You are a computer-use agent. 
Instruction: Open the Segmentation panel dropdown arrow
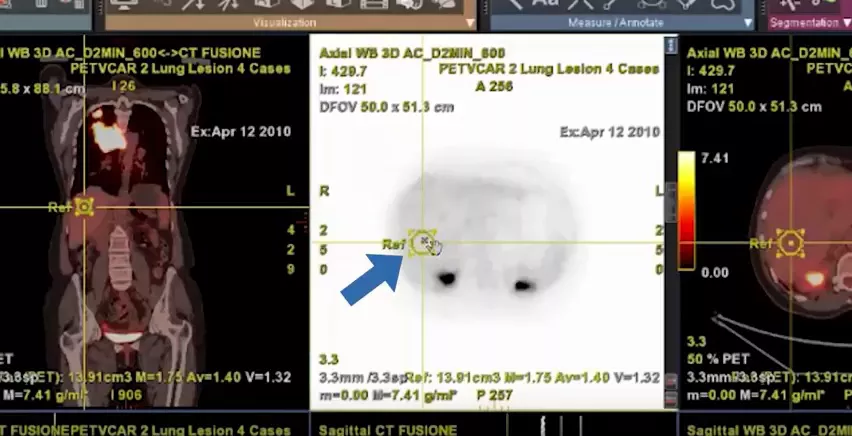[x=847, y=23]
